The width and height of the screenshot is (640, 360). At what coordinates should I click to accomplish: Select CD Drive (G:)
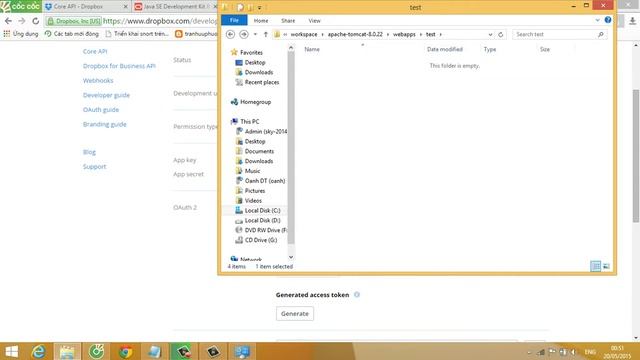pyautogui.click(x=261, y=240)
